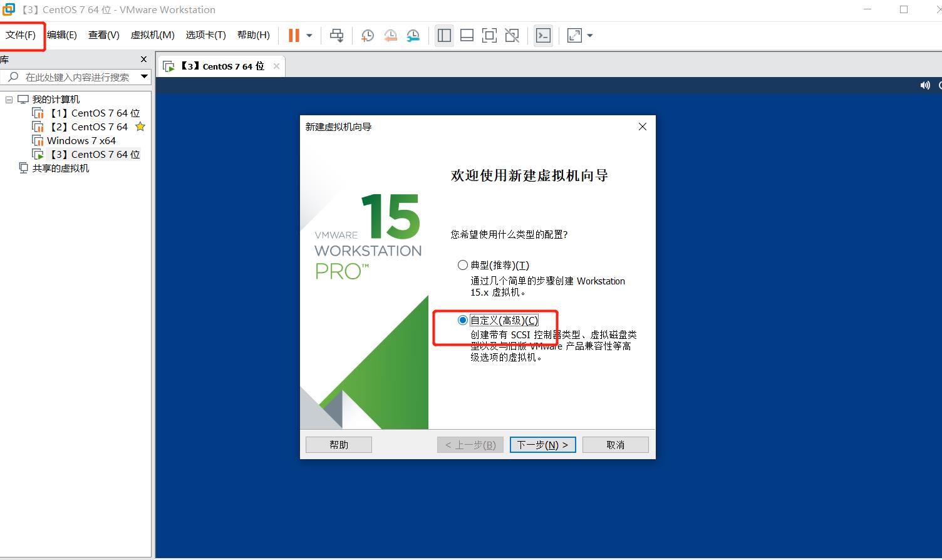Close the library (库) panel
The height and width of the screenshot is (560, 942).
[x=143, y=60]
